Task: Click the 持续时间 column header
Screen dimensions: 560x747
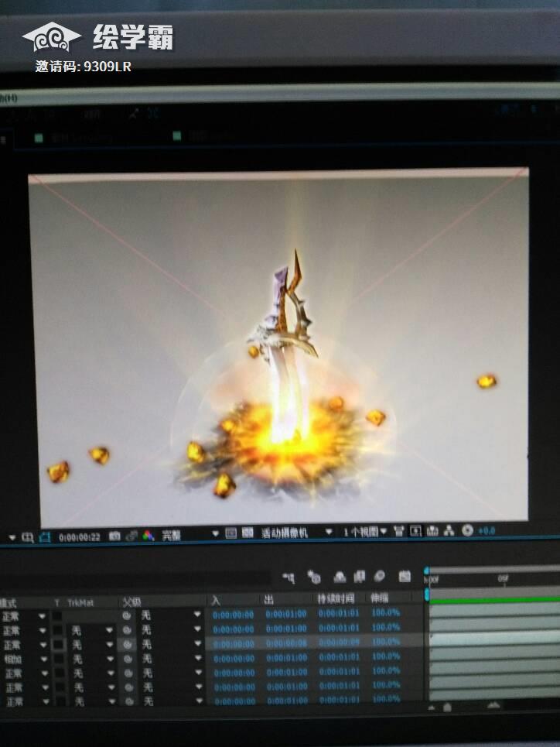Action: 335,598
